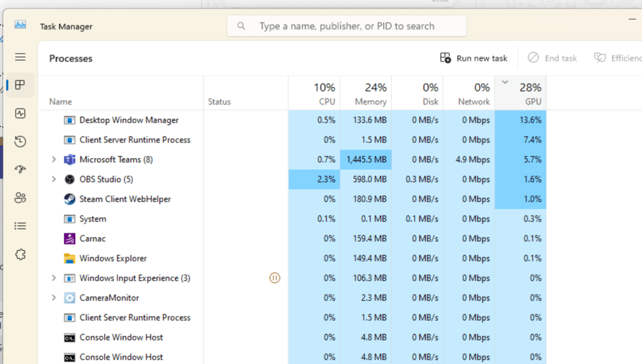Image resolution: width=642 pixels, height=364 pixels.
Task: Select the Carnac process name
Action: pyautogui.click(x=93, y=239)
